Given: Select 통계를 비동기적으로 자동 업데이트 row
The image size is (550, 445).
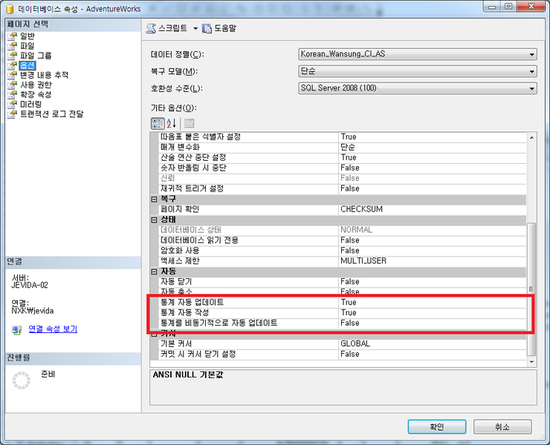Looking at the screenshot, I should pyautogui.click(x=342, y=323).
